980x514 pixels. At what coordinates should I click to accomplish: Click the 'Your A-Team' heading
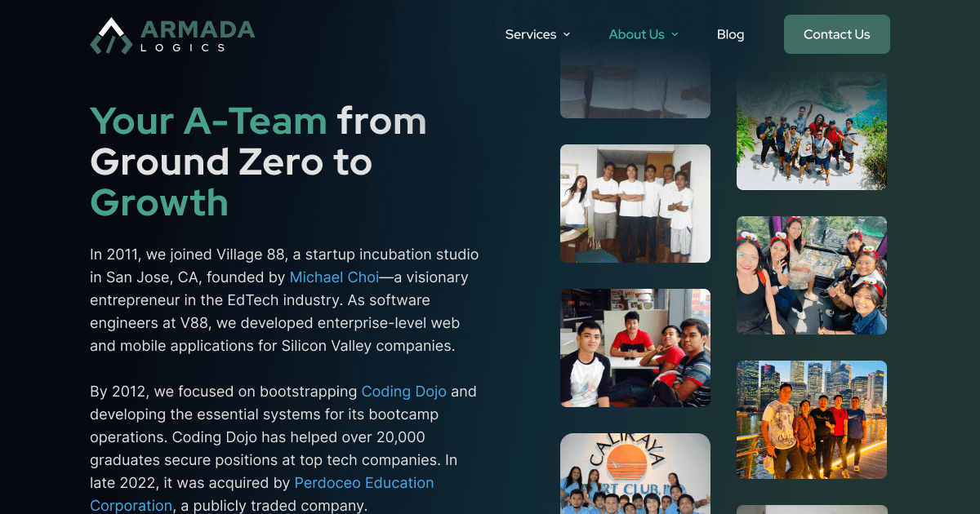tap(258, 162)
